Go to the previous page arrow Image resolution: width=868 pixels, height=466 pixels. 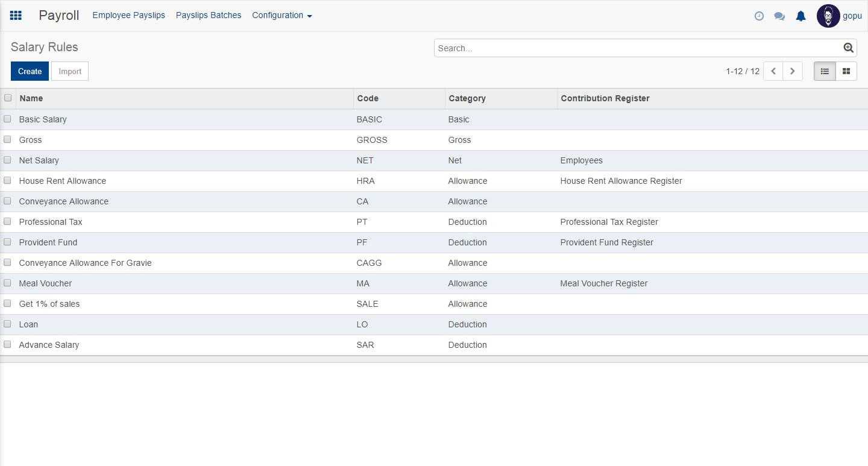coord(773,71)
